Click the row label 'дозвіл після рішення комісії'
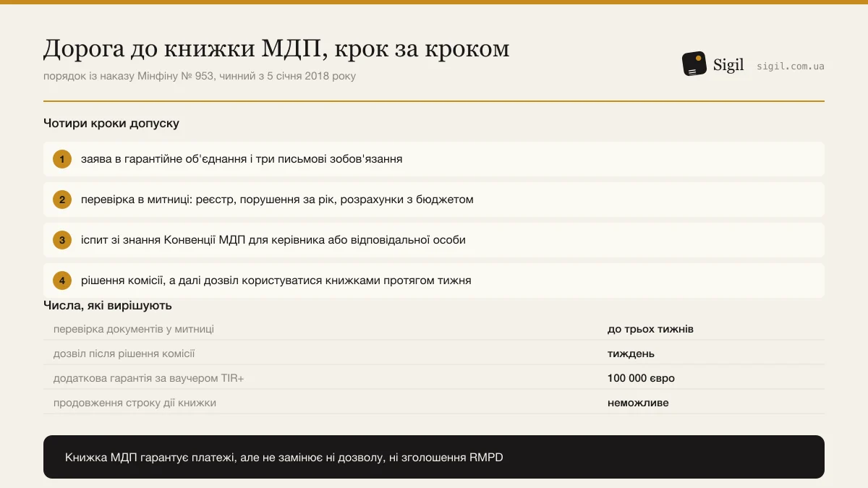868x488 pixels. tap(124, 354)
